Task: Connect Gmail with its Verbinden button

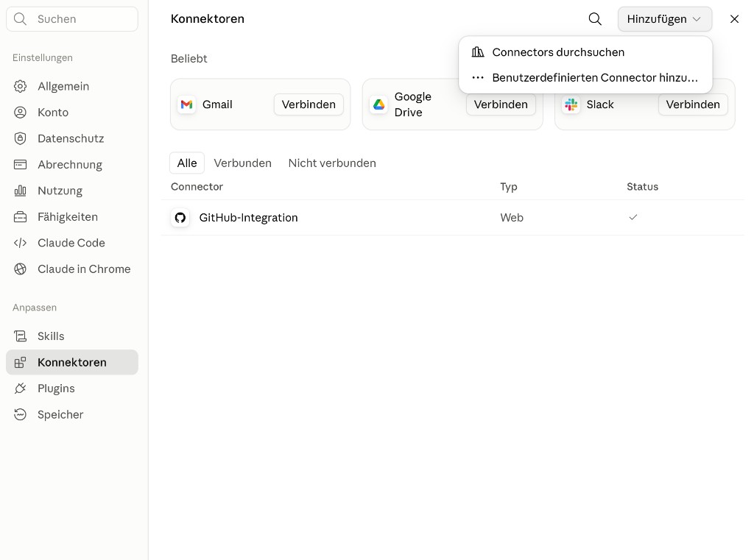Action: (x=309, y=104)
